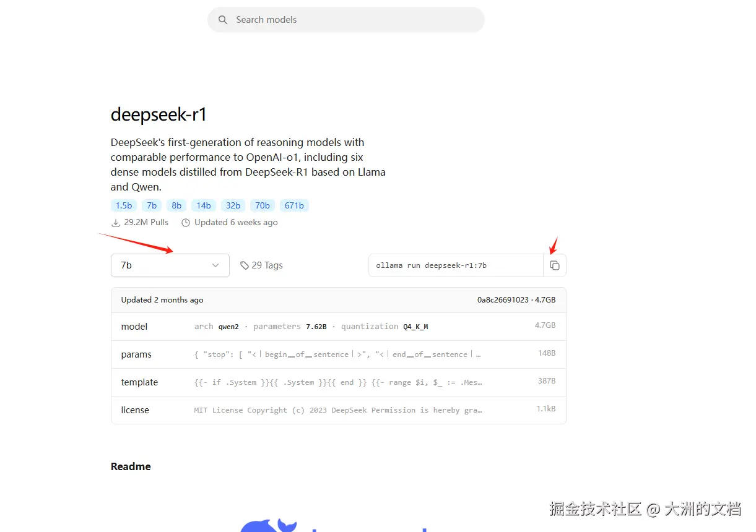Click the ollama run deepseek-r1:7b command field
This screenshot has height=532, width=756.
(456, 265)
